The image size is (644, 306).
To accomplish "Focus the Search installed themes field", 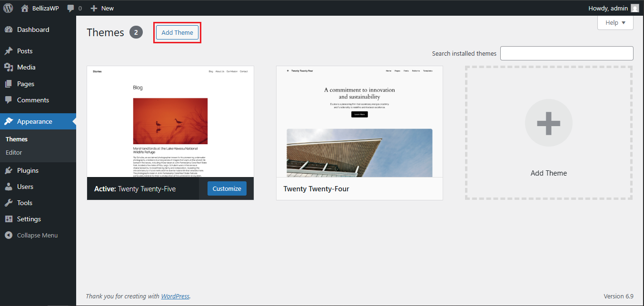I will pyautogui.click(x=566, y=53).
